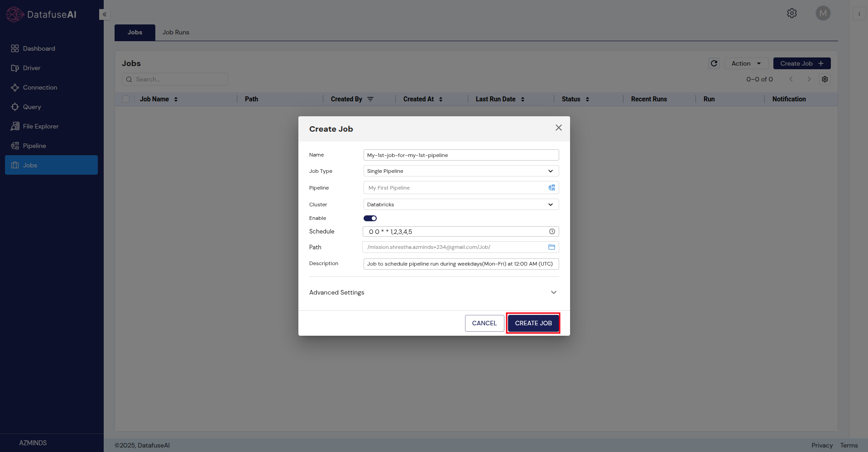
Task: Open the schedule time picker clock
Action: 551,231
